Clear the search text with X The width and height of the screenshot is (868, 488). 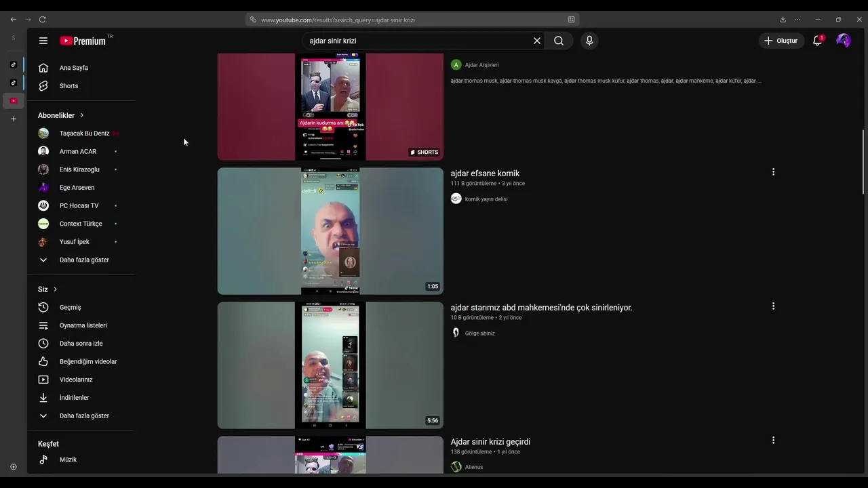[537, 41]
